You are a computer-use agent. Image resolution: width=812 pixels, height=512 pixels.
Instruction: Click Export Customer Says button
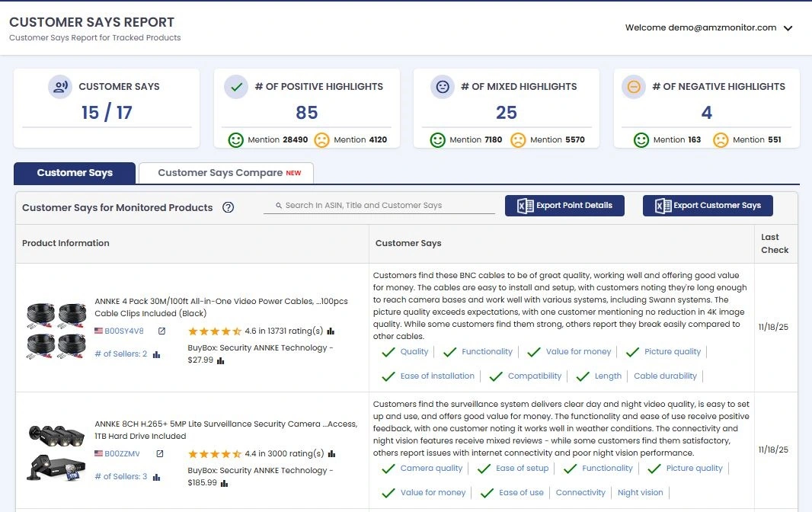708,206
